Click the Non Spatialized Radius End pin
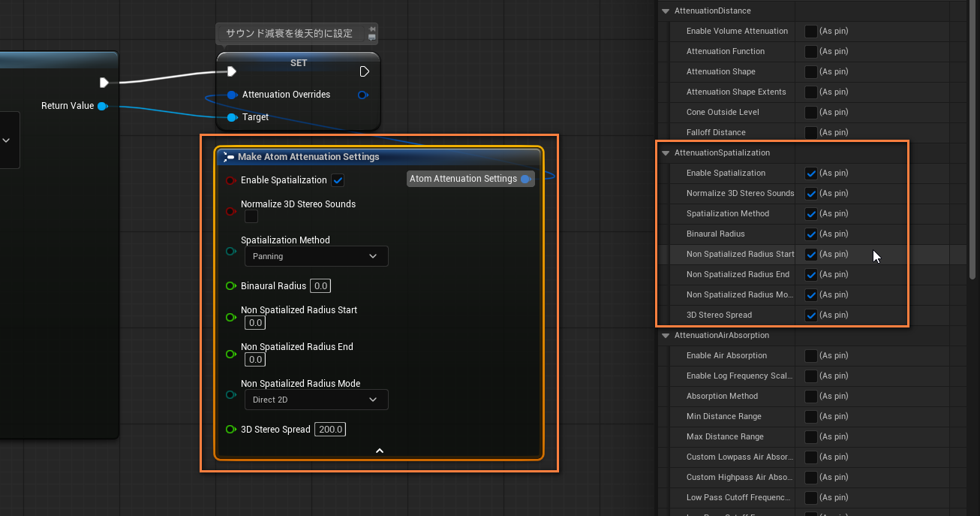This screenshot has height=516, width=980. click(x=231, y=354)
